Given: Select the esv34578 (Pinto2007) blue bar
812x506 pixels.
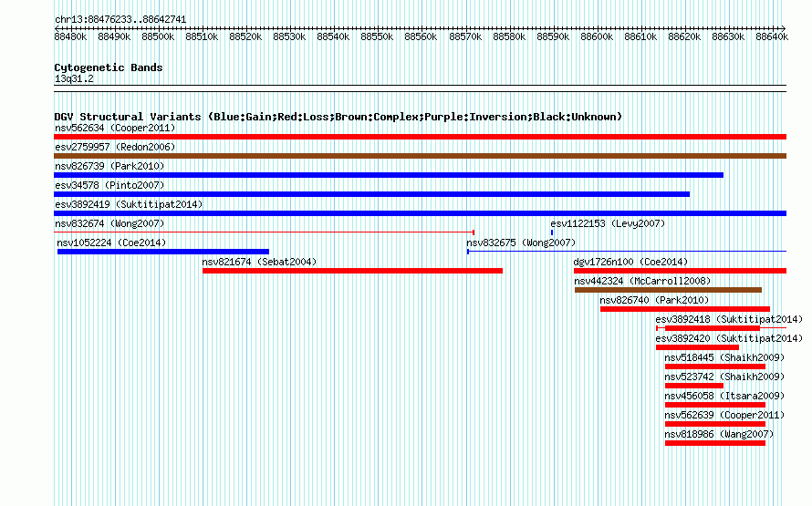Looking at the screenshot, I should pos(372,194).
